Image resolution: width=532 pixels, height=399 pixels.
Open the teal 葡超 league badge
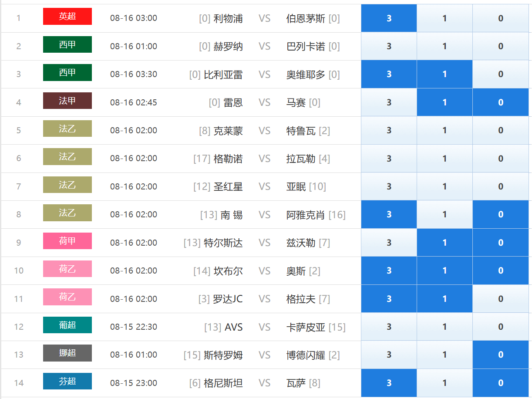click(67, 325)
